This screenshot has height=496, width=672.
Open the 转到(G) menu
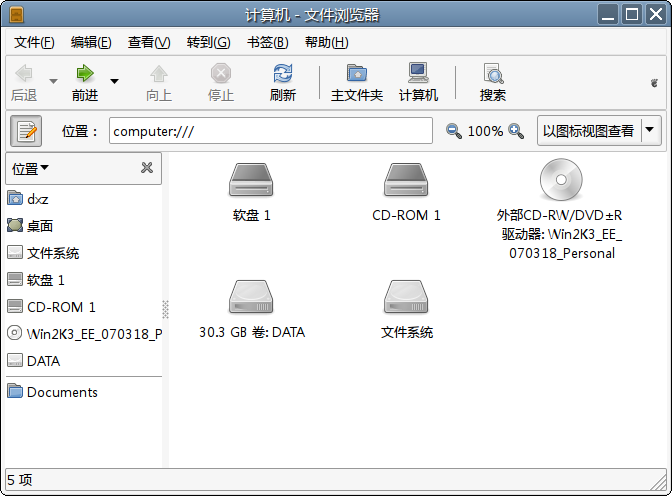tap(209, 42)
